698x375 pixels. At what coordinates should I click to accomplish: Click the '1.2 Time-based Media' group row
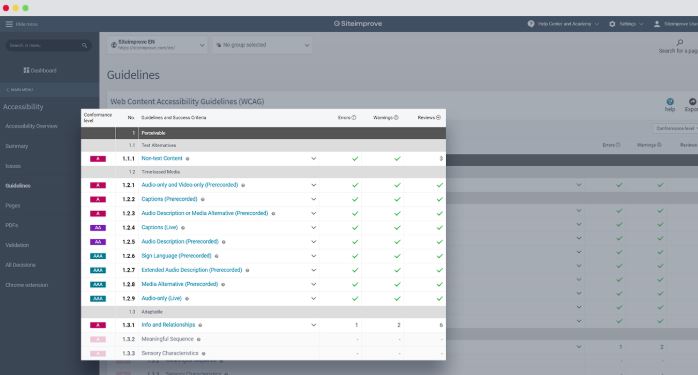click(264, 172)
